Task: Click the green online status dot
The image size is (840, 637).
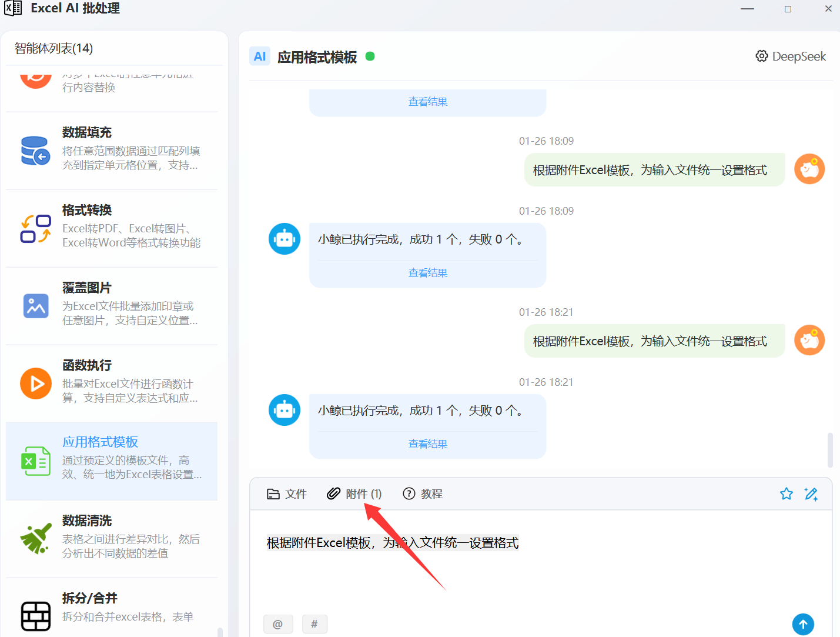Action: (x=370, y=56)
